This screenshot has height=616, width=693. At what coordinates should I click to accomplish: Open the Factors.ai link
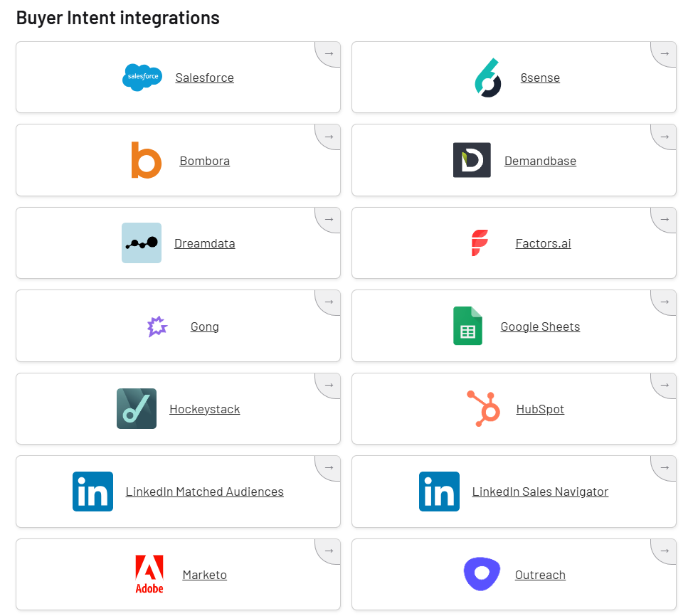click(x=543, y=243)
